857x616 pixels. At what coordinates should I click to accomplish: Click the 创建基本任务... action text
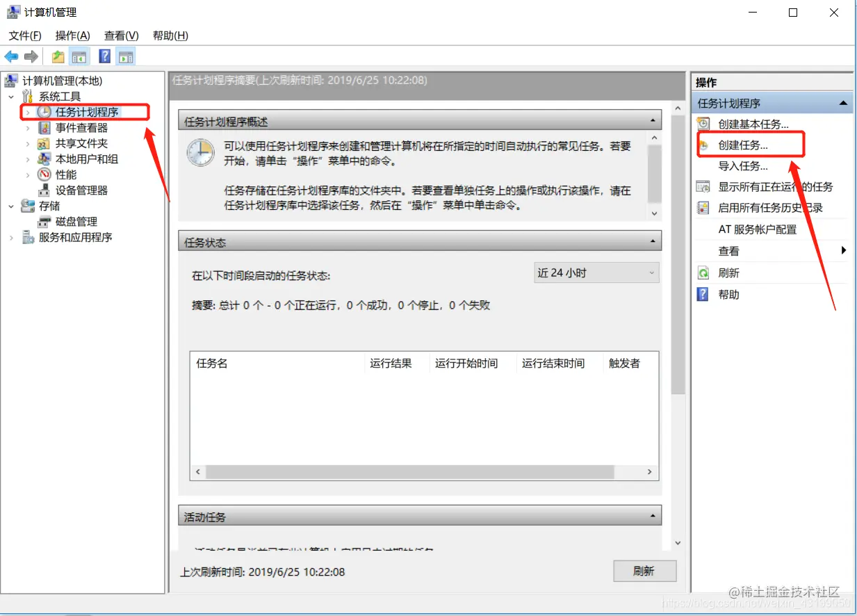tap(753, 124)
